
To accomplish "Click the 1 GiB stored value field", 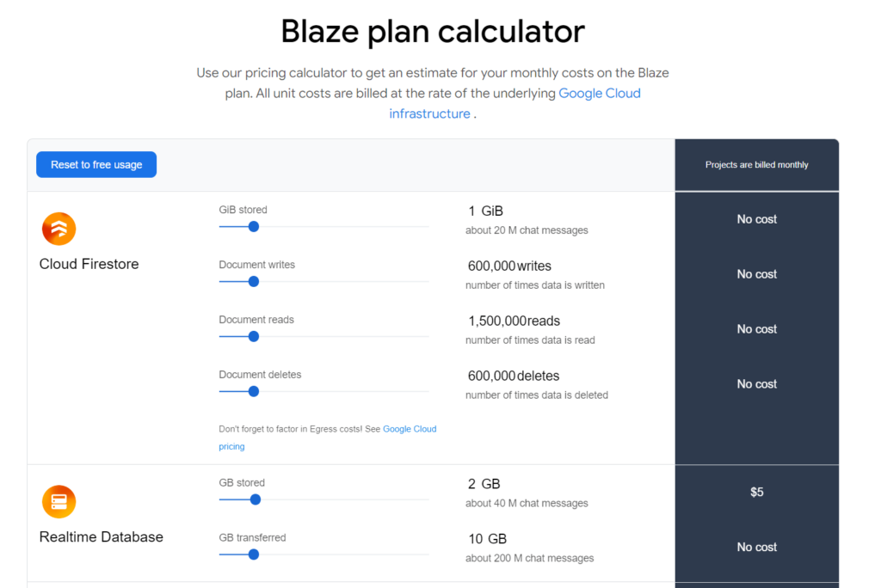I will click(x=471, y=211).
